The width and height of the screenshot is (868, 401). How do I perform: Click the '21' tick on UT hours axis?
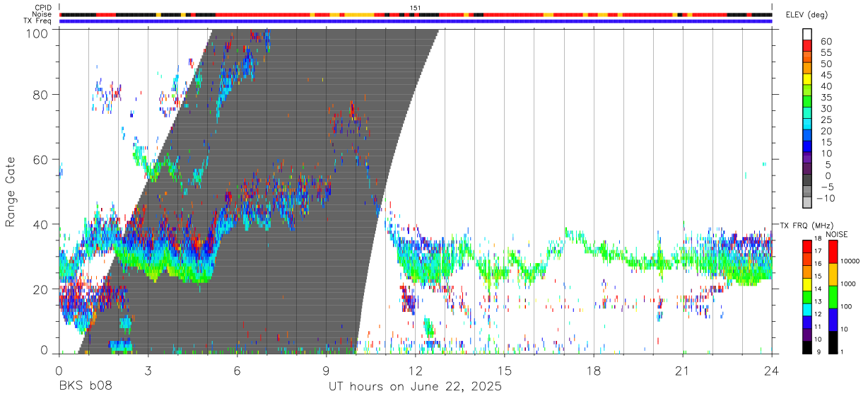[683, 371]
